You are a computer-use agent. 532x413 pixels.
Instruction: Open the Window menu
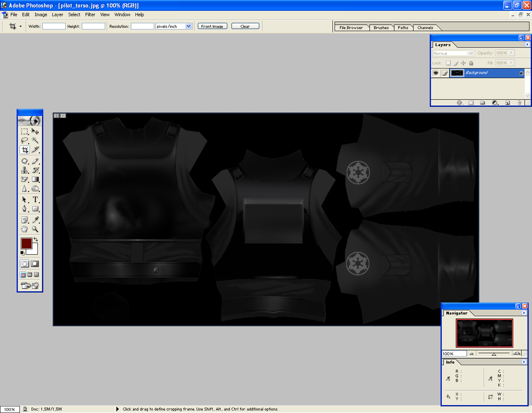point(122,15)
